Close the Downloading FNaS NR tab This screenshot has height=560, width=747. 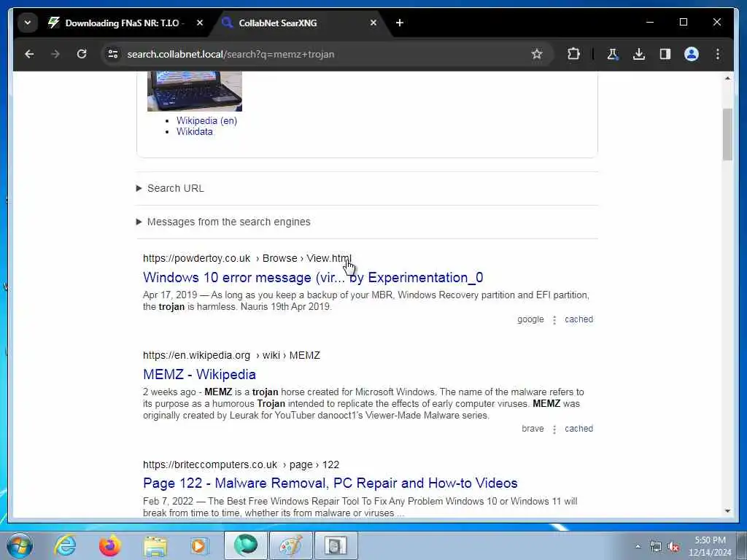click(x=200, y=23)
